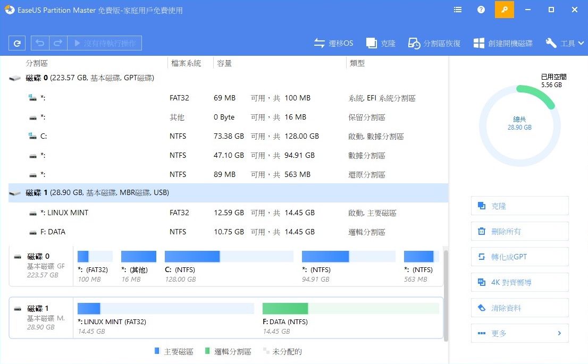588x364 pixels.
Task: Click the 克隆 clone button in side panel
Action: pos(520,206)
